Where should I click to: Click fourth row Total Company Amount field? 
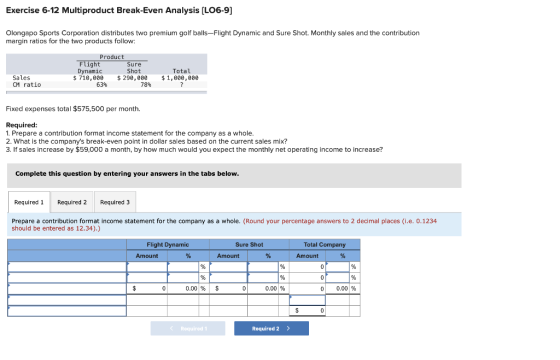(307, 300)
